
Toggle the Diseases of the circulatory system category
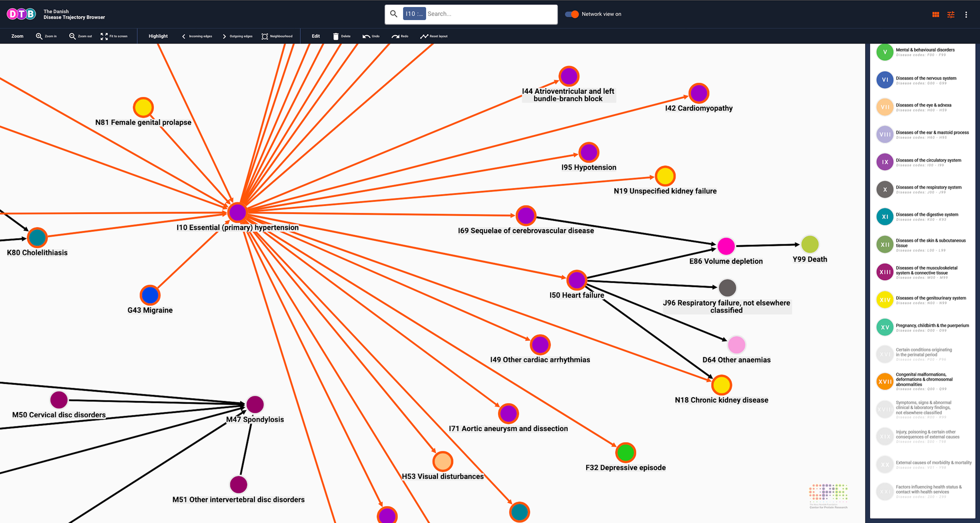(x=885, y=162)
